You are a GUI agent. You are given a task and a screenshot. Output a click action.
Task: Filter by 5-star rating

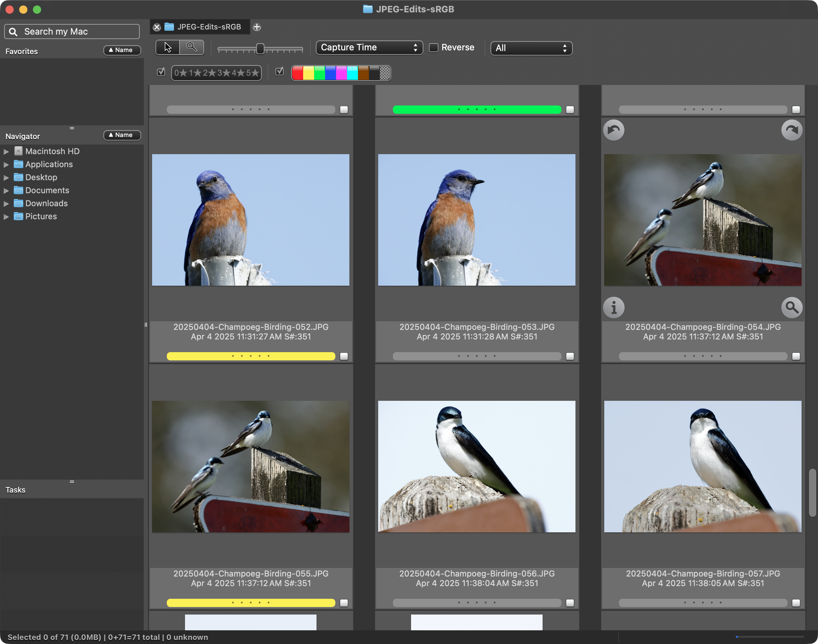pyautogui.click(x=252, y=73)
